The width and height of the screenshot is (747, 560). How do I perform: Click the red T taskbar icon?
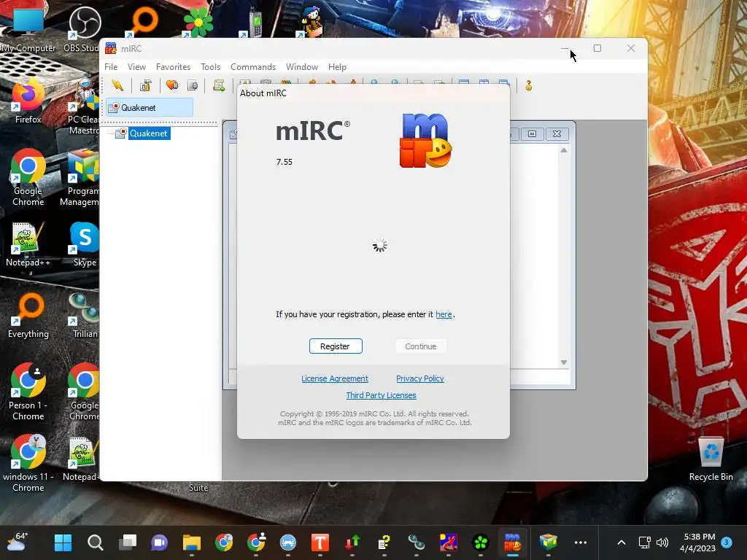pyautogui.click(x=320, y=542)
